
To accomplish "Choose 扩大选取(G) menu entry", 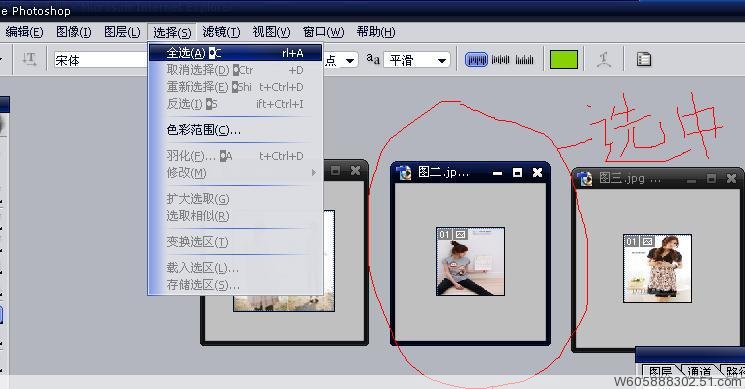I will pyautogui.click(x=236, y=199).
